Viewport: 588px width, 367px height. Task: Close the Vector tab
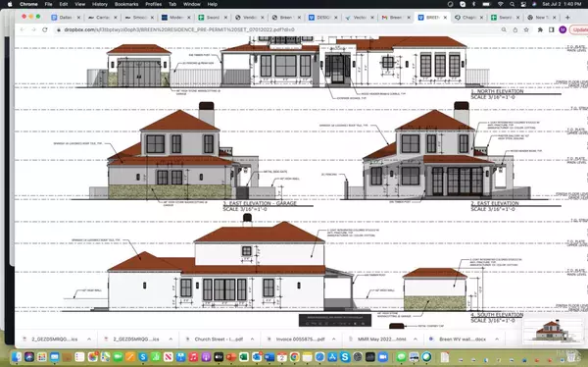tap(372, 18)
